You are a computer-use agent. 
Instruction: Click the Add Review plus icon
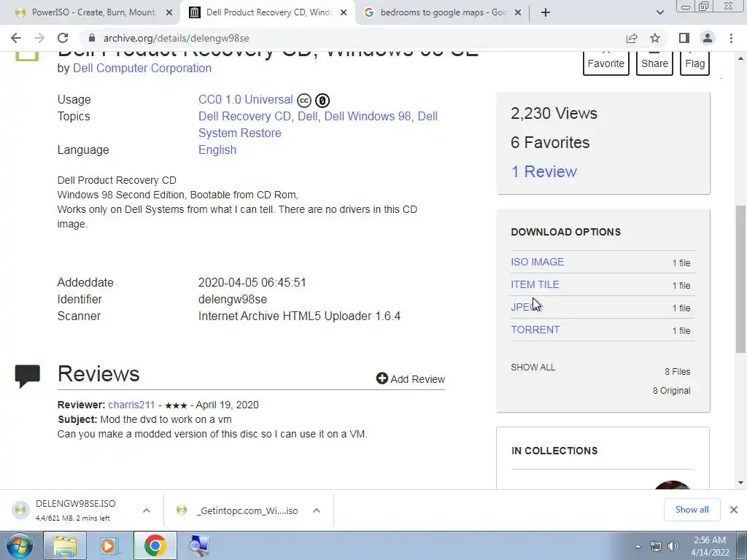point(382,378)
